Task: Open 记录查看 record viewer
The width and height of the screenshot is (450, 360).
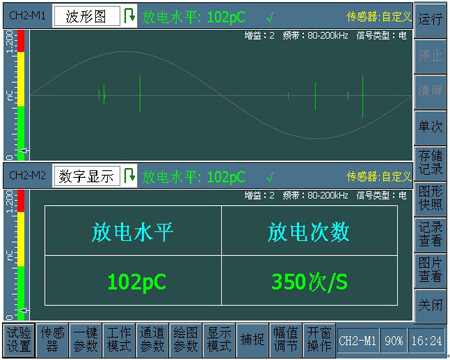Action: tap(430, 234)
